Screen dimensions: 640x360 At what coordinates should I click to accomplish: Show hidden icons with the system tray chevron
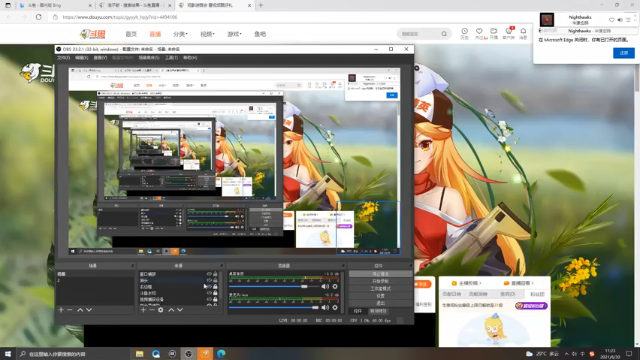click(567, 353)
